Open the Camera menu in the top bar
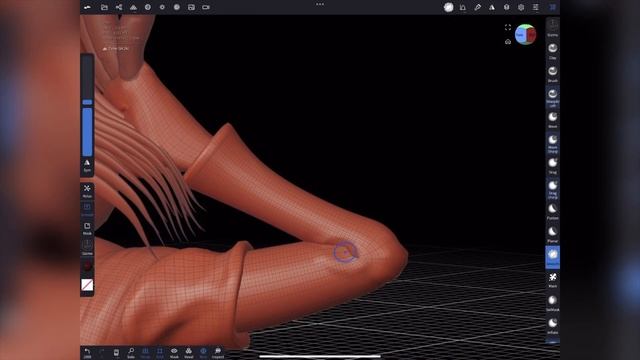 [x=206, y=7]
